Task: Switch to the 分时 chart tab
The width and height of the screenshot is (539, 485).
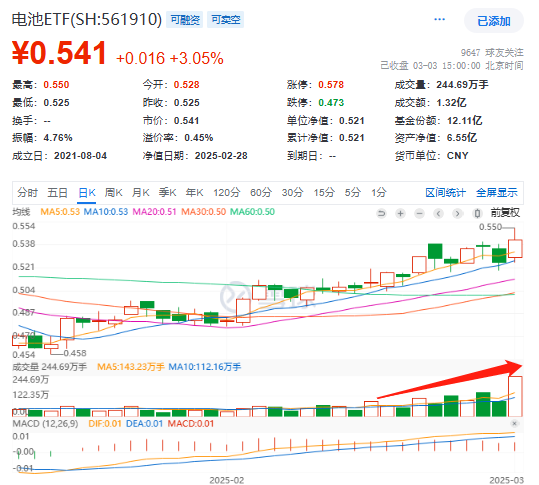Action: click(28, 192)
